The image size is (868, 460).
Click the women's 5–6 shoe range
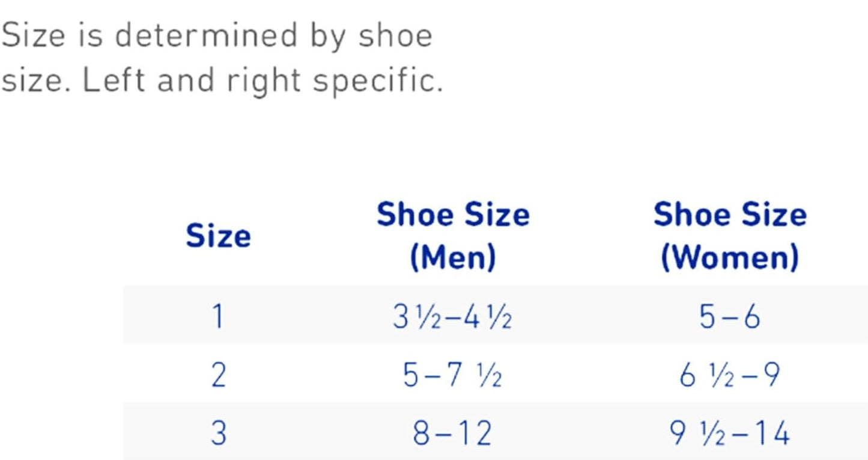coord(730,317)
